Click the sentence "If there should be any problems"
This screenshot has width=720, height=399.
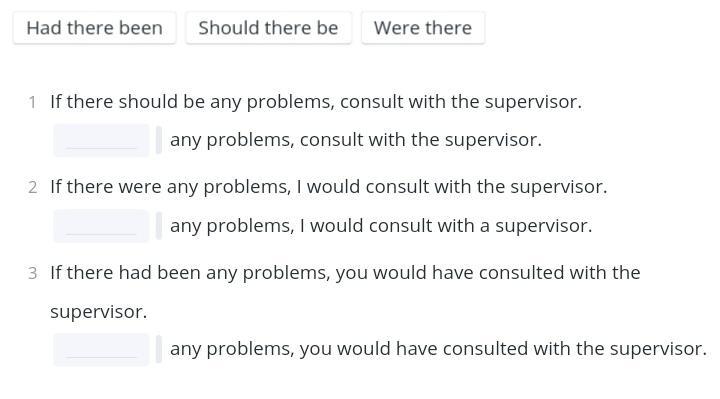pyautogui.click(x=192, y=101)
